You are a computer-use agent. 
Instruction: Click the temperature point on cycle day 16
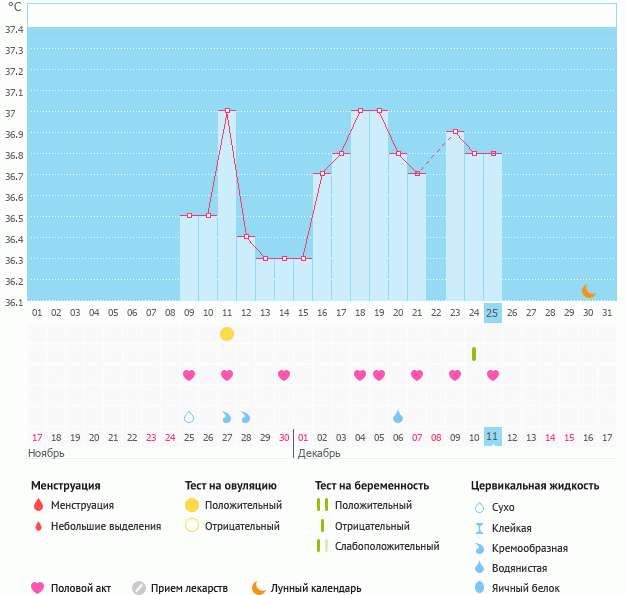point(322,174)
